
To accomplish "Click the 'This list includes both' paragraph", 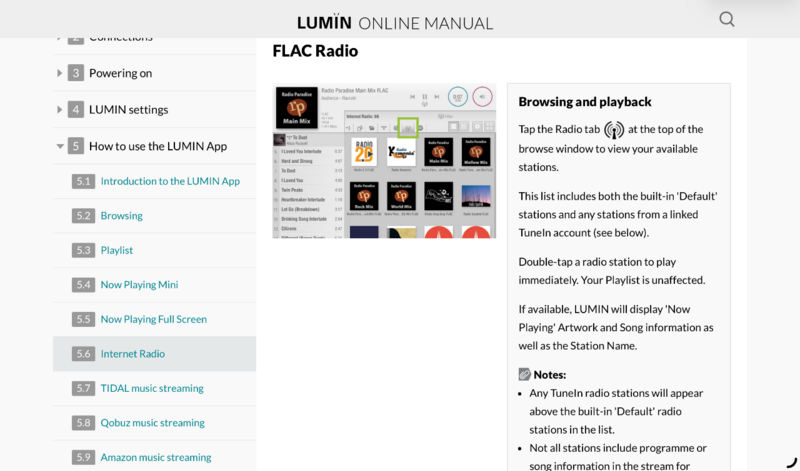I will coord(618,214).
